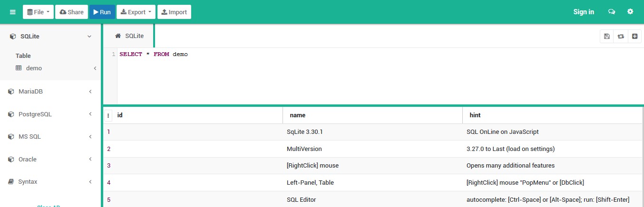Image resolution: width=644 pixels, height=207 pixels.
Task: Click the PostgreSQL cube icon
Action: pyautogui.click(x=11, y=114)
